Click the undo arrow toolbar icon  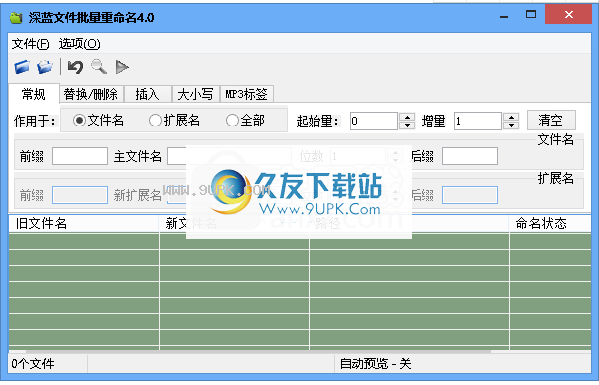(75, 67)
